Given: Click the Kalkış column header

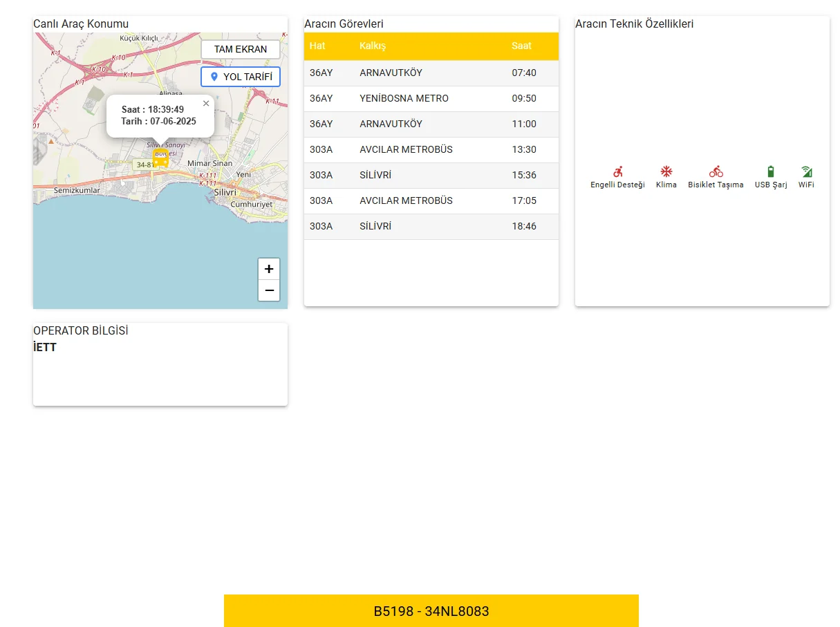Looking at the screenshot, I should click(373, 46).
